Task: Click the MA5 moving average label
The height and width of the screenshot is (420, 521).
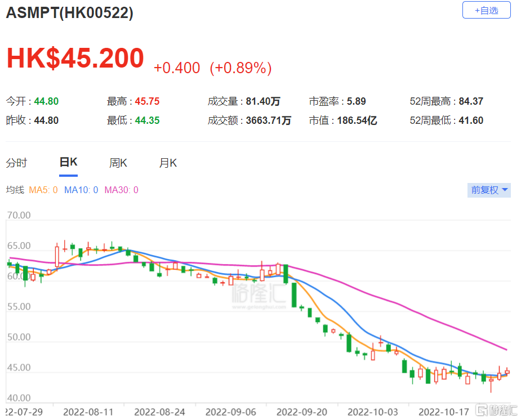Action: 43,190
